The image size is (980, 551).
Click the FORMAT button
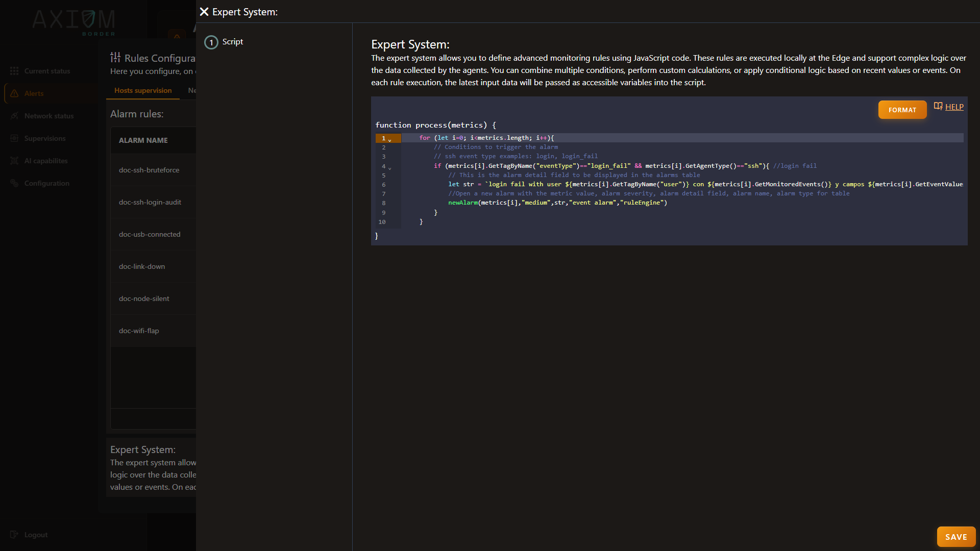click(902, 110)
